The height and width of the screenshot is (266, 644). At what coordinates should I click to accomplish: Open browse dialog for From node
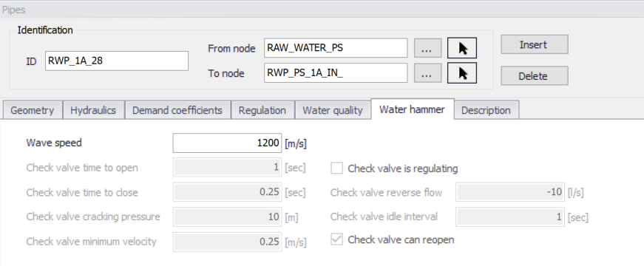(427, 49)
